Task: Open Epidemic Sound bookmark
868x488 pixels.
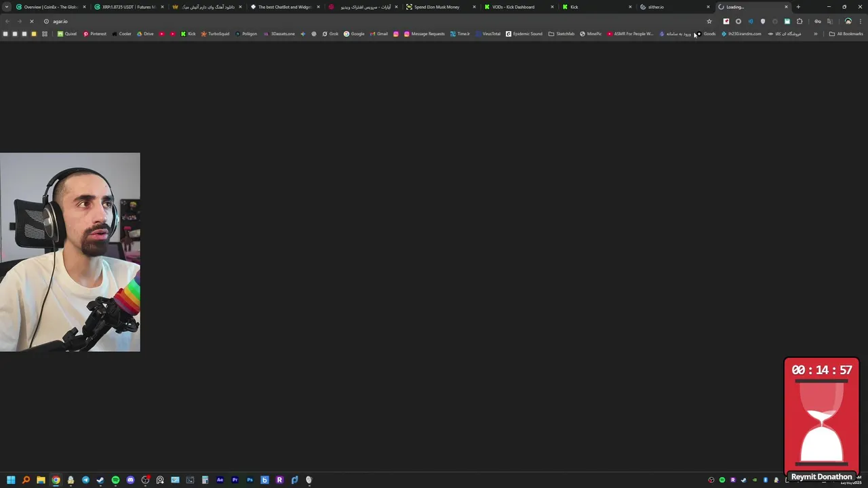Action: tap(524, 34)
